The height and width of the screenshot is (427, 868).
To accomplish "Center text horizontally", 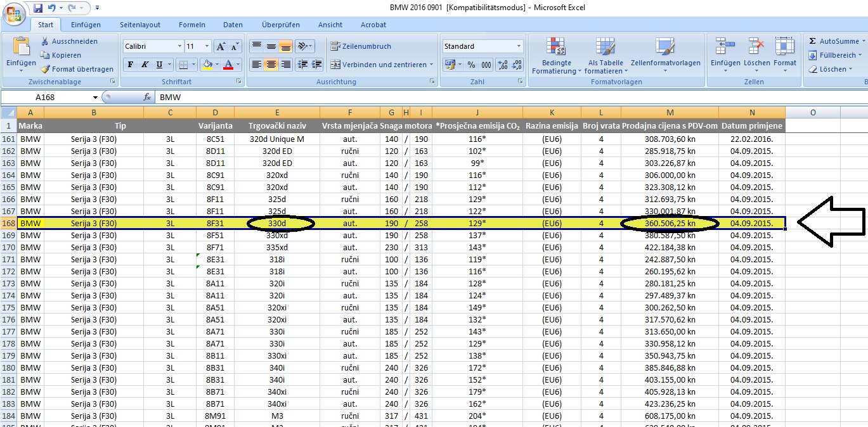I will click(271, 65).
